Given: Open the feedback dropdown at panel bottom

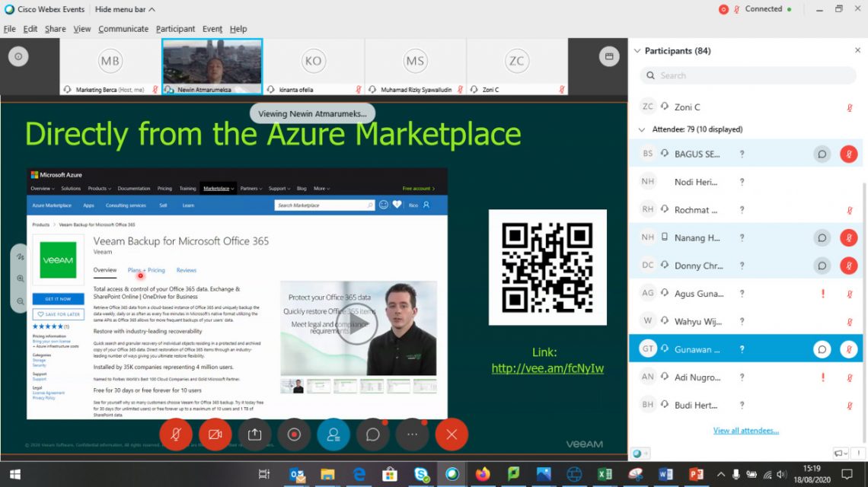Looking at the screenshot, I should 841,454.
